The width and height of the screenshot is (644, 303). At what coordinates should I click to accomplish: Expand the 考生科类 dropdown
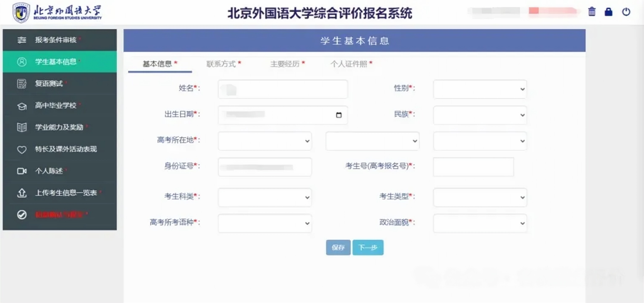pos(265,197)
